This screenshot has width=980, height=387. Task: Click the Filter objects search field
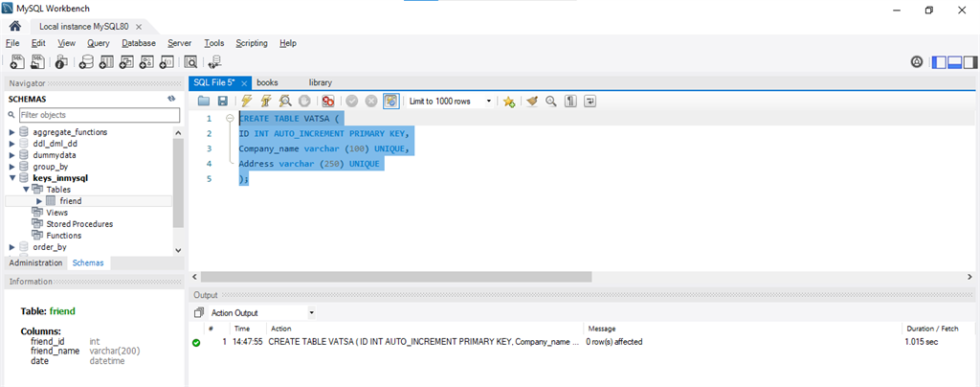[x=99, y=115]
